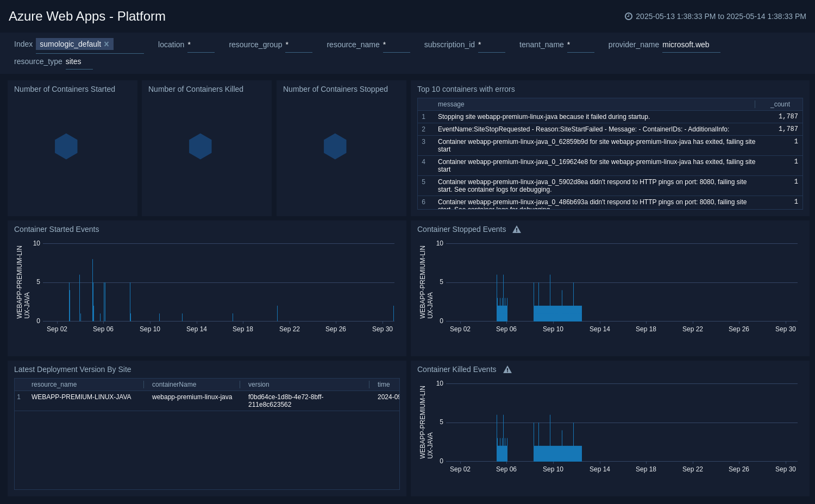Sort by the message column header
815x504 pixels.
point(451,104)
